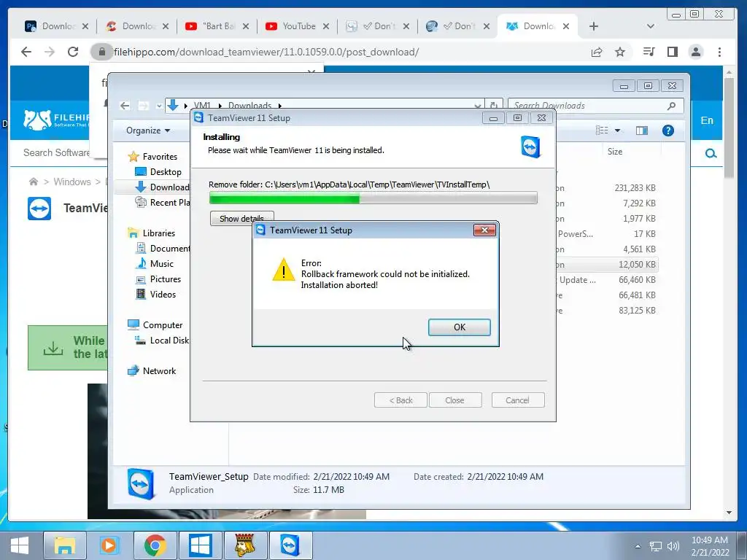Open media player taskbar icon
Viewport: 747px width, 560px height.
109,545
